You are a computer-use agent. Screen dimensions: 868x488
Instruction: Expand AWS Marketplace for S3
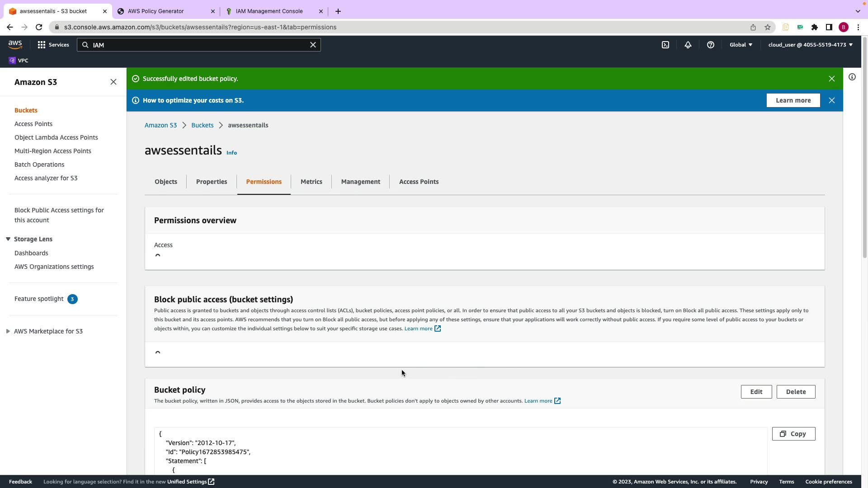click(8, 331)
